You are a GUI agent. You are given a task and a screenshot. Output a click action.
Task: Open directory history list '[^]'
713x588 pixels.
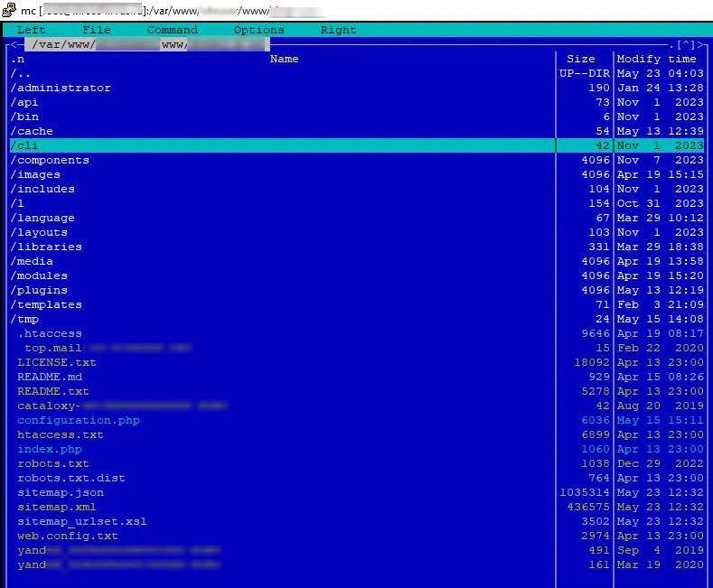coord(686,44)
